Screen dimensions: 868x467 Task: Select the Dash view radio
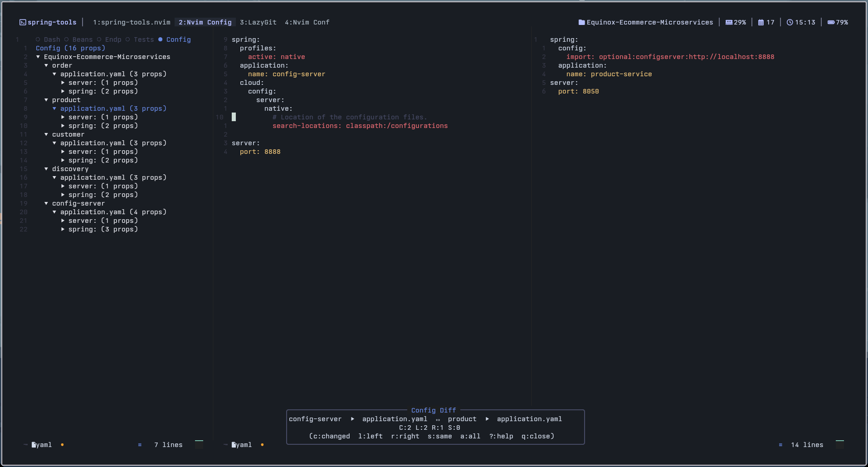tap(38, 39)
